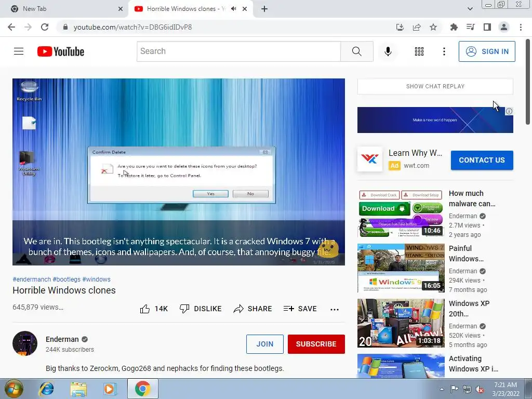
Task: Open the #endermanch hashtag link
Action: point(32,279)
